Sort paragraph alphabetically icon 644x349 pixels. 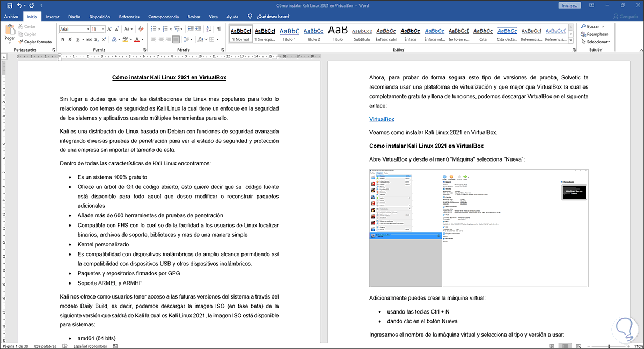point(209,29)
